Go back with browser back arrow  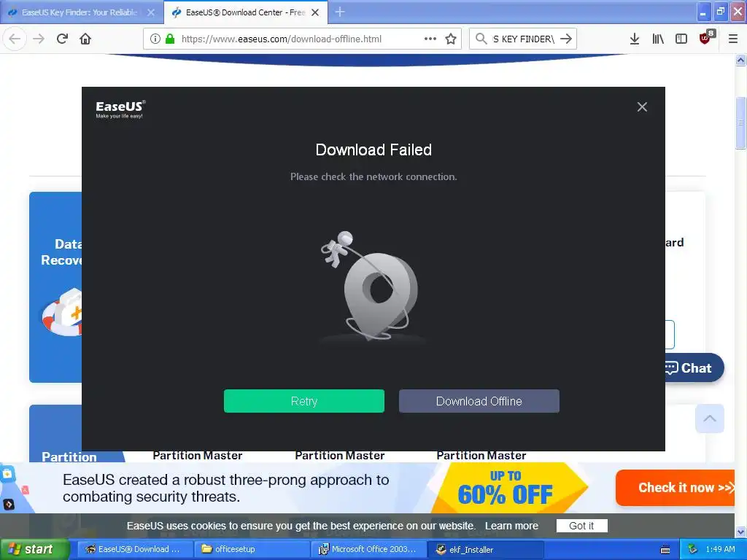click(15, 39)
